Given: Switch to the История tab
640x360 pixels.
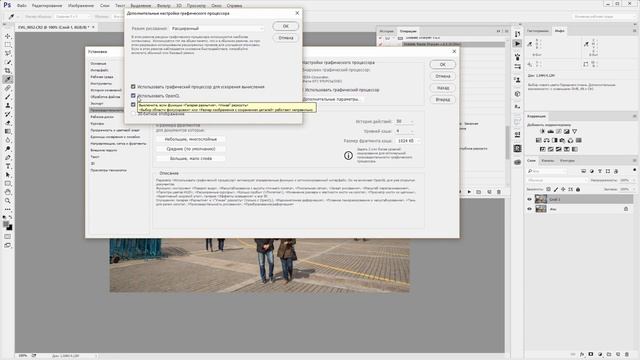Looking at the screenshot, I should pyautogui.click(x=386, y=31).
